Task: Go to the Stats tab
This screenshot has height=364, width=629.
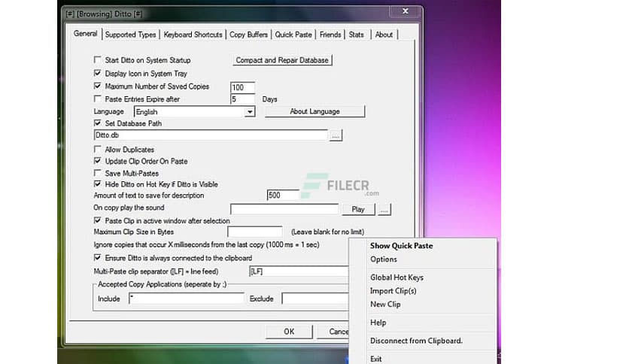Action: 357,35
